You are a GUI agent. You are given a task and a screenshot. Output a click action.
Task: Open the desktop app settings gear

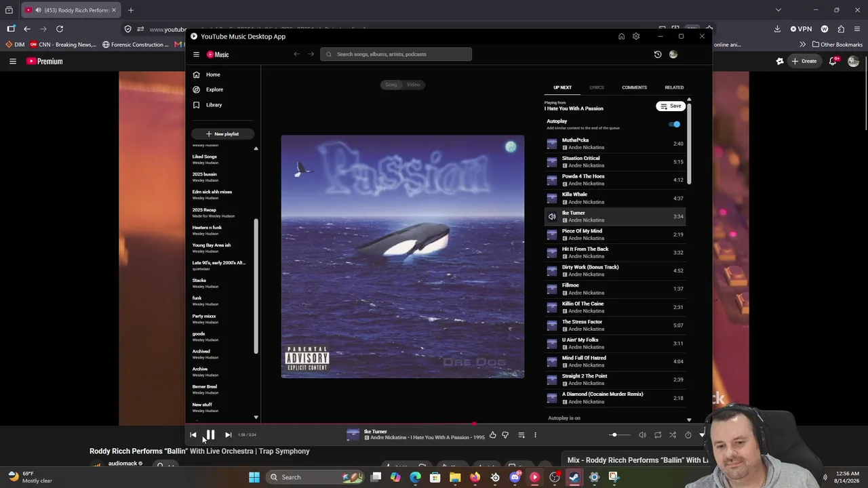pyautogui.click(x=636, y=37)
